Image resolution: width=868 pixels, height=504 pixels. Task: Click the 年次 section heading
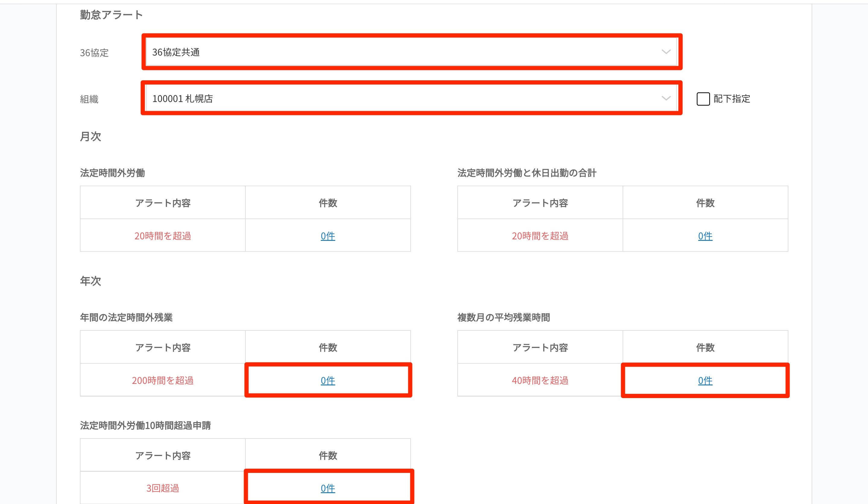(90, 281)
